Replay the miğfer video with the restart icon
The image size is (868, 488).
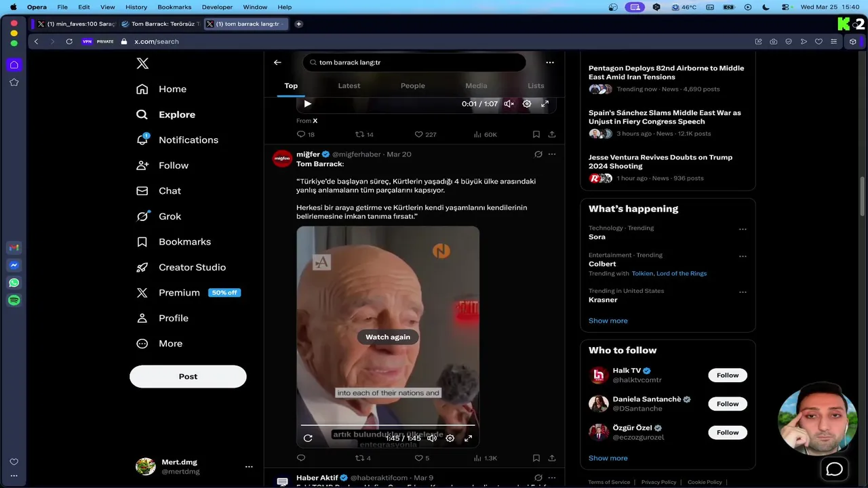click(308, 438)
